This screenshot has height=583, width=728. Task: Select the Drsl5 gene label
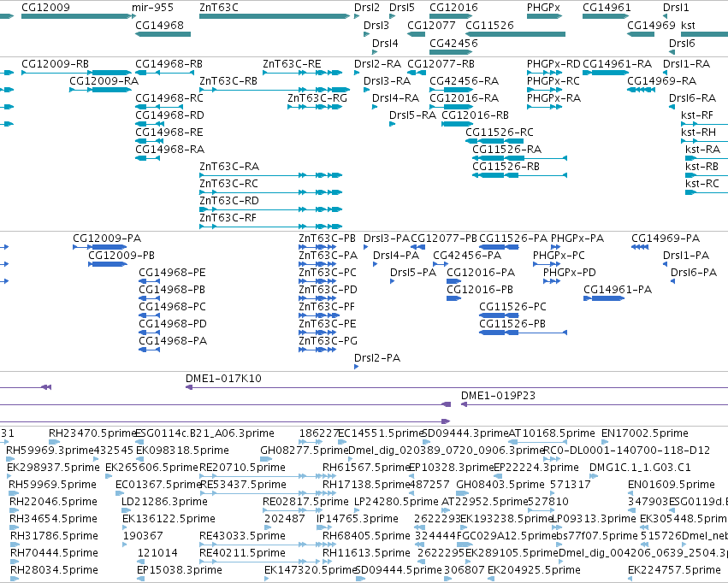click(x=401, y=8)
